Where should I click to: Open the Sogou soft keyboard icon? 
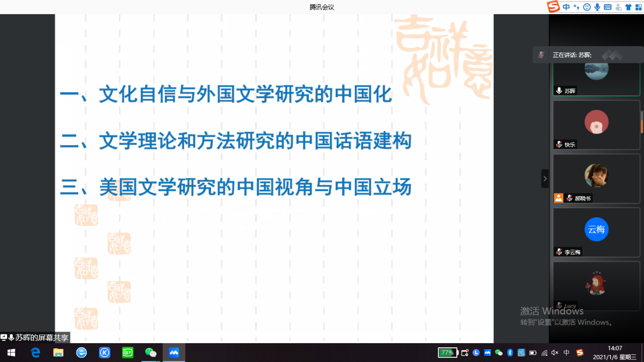[607, 7]
